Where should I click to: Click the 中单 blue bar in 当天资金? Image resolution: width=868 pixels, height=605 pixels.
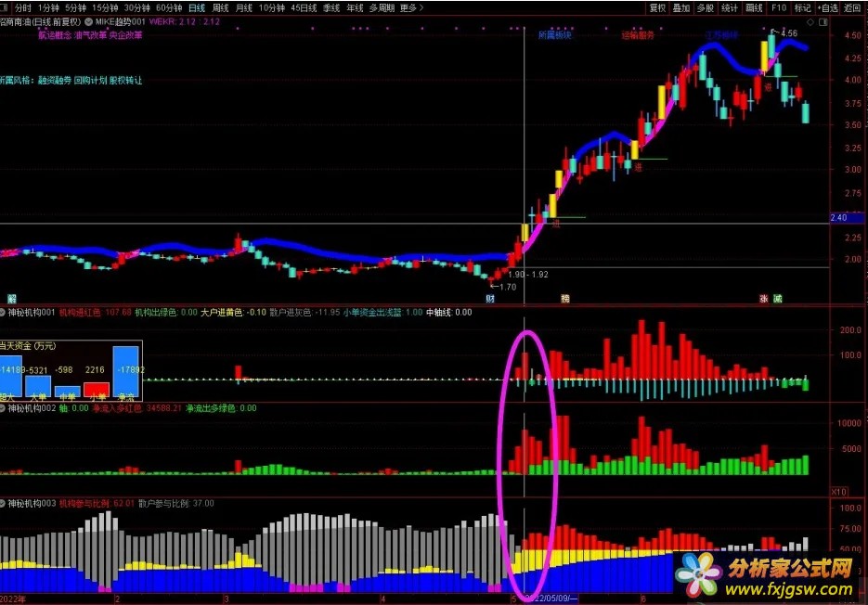68,392
